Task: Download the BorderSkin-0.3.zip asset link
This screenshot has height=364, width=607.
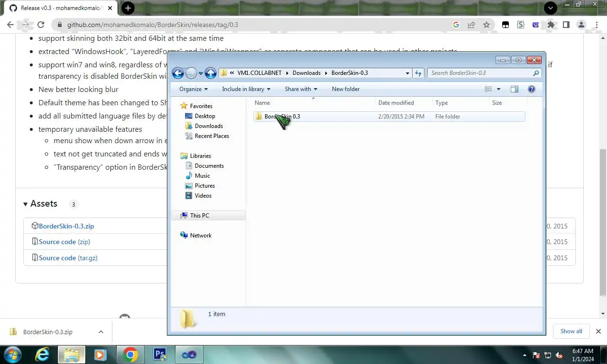Action: coord(66,226)
